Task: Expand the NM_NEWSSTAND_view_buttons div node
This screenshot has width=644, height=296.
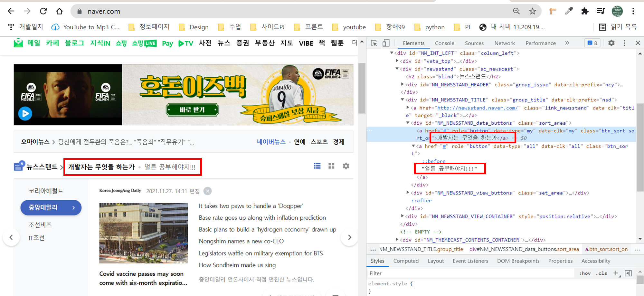Action: click(408, 193)
